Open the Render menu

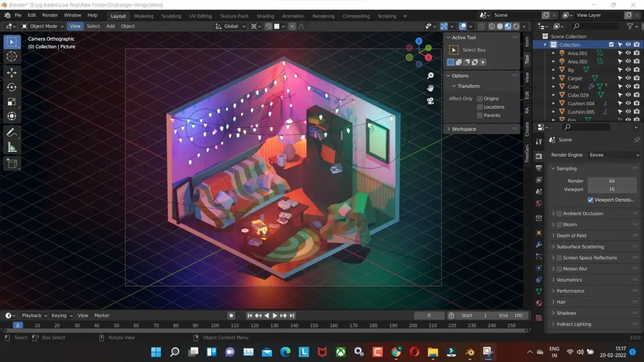click(50, 15)
